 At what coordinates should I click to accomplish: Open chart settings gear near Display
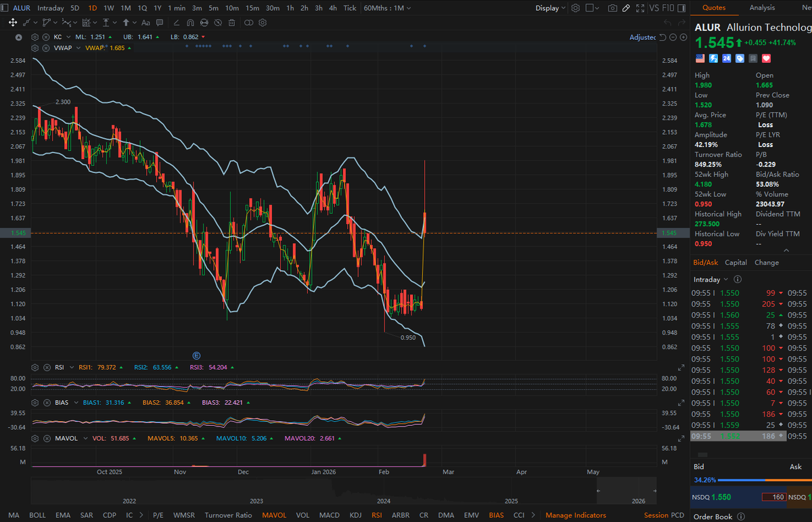[576, 8]
